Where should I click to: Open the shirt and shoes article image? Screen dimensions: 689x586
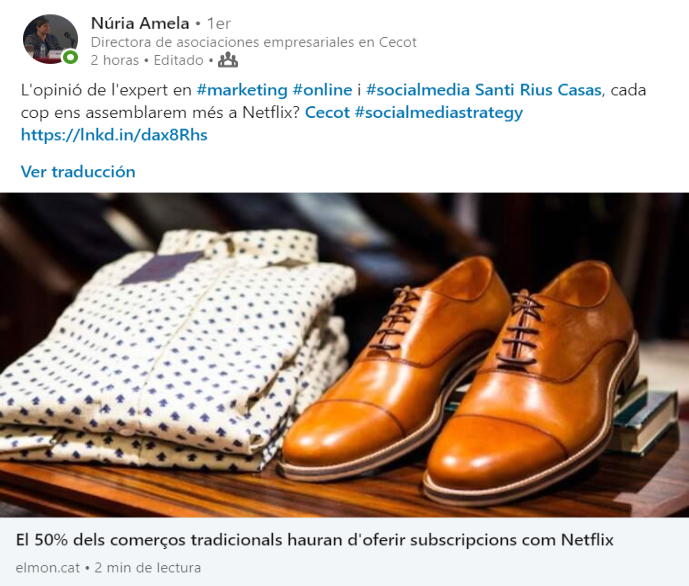[344, 355]
